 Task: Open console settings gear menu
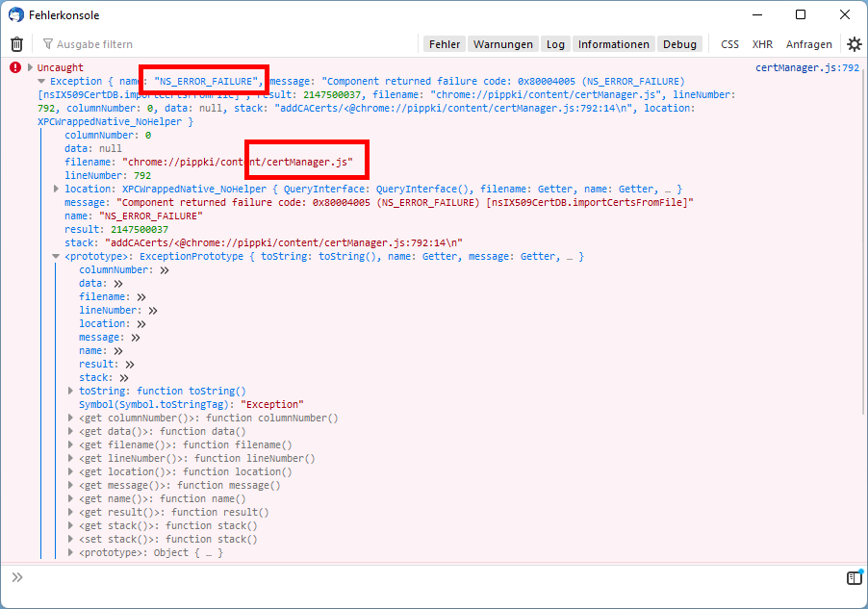point(854,44)
